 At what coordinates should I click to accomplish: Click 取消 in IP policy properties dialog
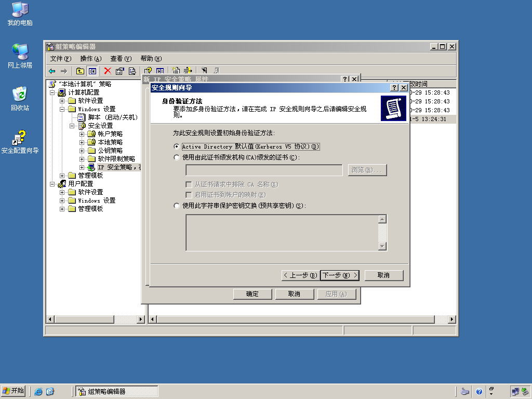(x=294, y=294)
